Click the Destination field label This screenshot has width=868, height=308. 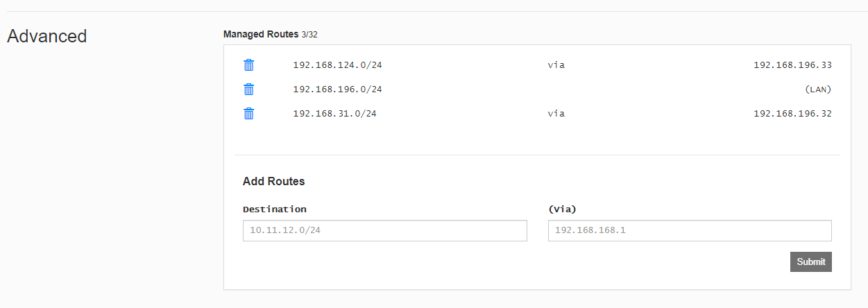[275, 209]
